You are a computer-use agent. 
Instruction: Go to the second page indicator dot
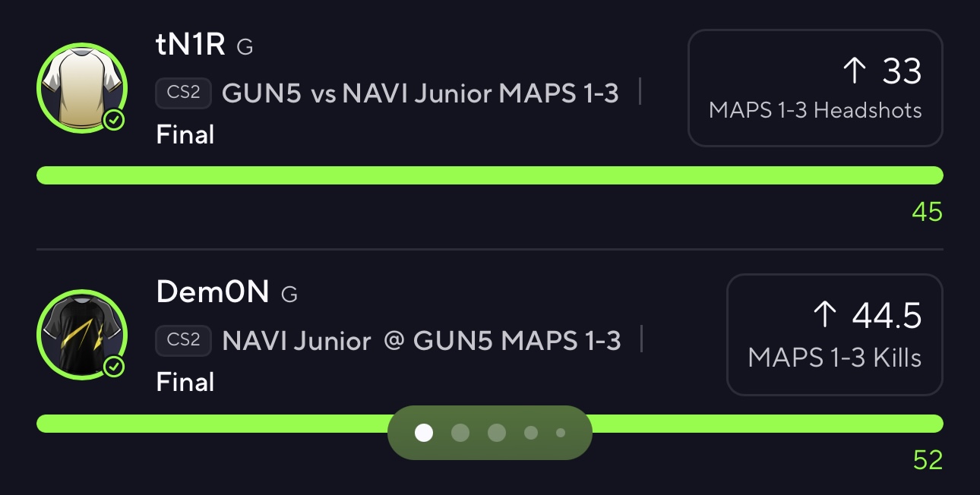tap(460, 433)
